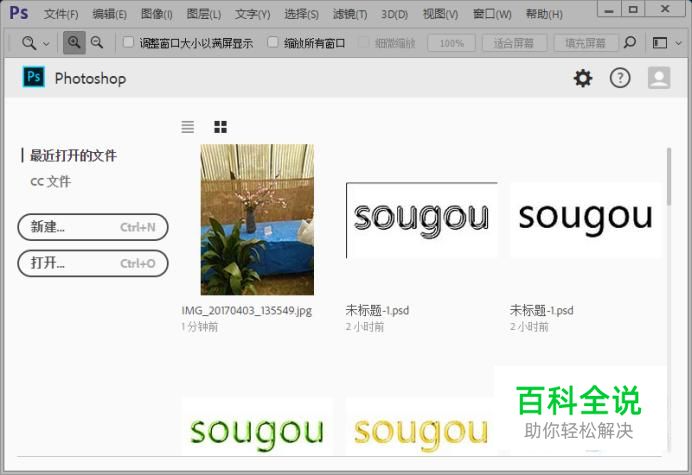Click the user account avatar icon
692x475 pixels.
(659, 78)
